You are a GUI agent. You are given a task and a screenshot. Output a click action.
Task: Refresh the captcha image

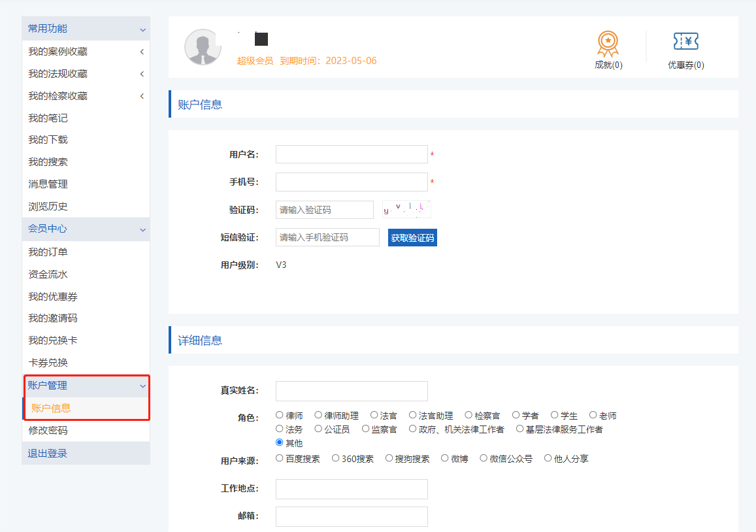coord(406,209)
